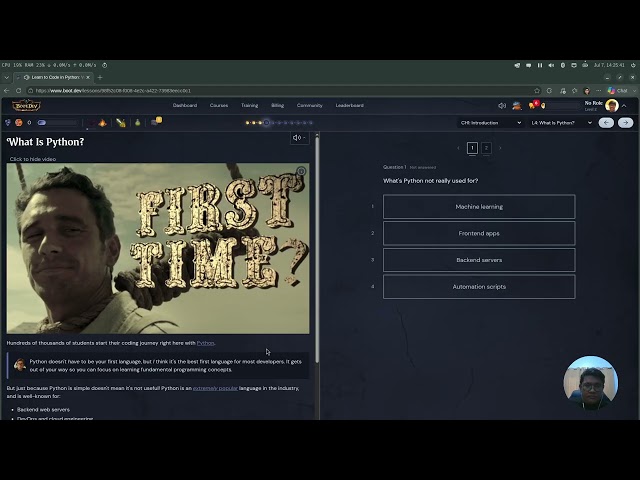640x480 pixels.
Task: Open the Billing page
Action: tap(278, 105)
